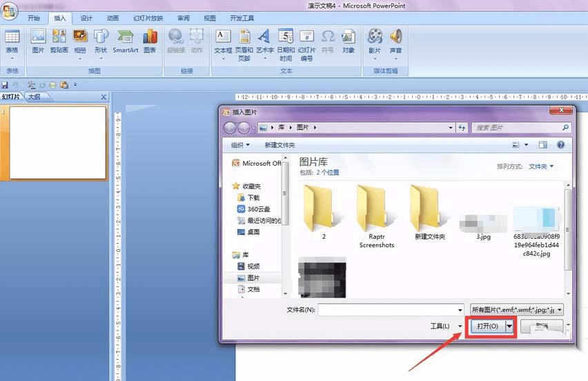This screenshot has height=381, width=588.
Task: Expand the 打开 button dropdown arrow
Action: pos(509,326)
